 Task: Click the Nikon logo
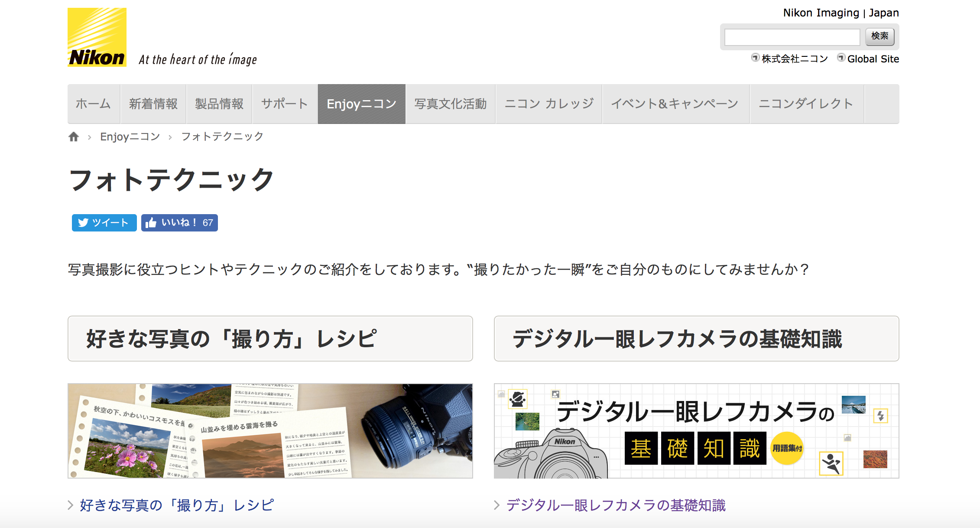pos(97,37)
